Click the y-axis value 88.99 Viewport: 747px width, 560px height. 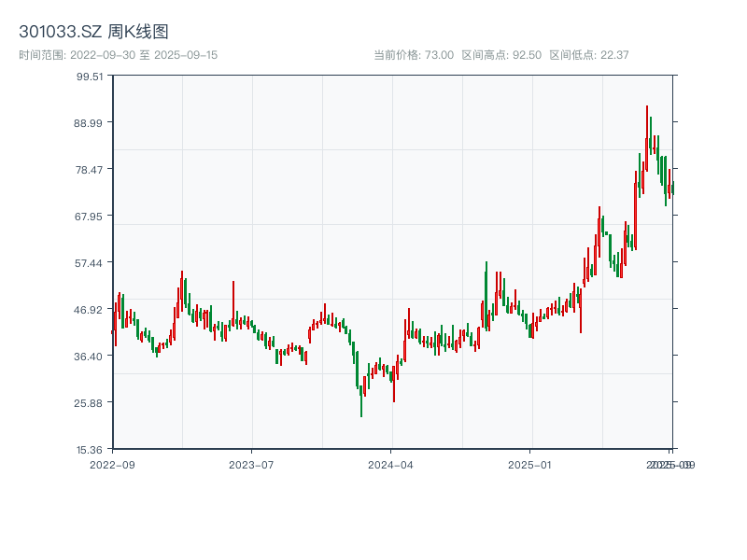(x=89, y=123)
